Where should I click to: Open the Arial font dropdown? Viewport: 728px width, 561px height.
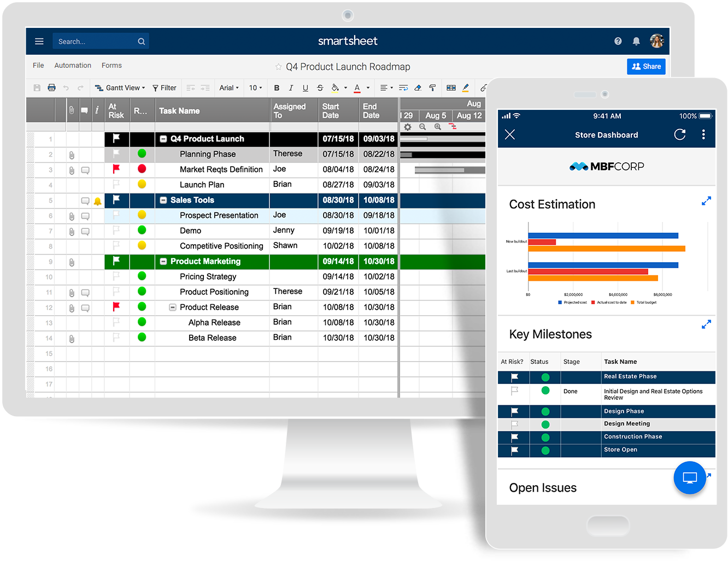[x=229, y=88]
